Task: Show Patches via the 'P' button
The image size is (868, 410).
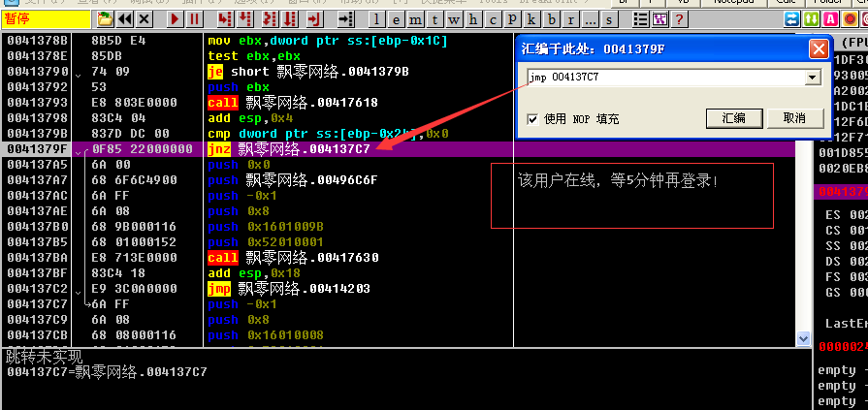Action: [x=512, y=19]
